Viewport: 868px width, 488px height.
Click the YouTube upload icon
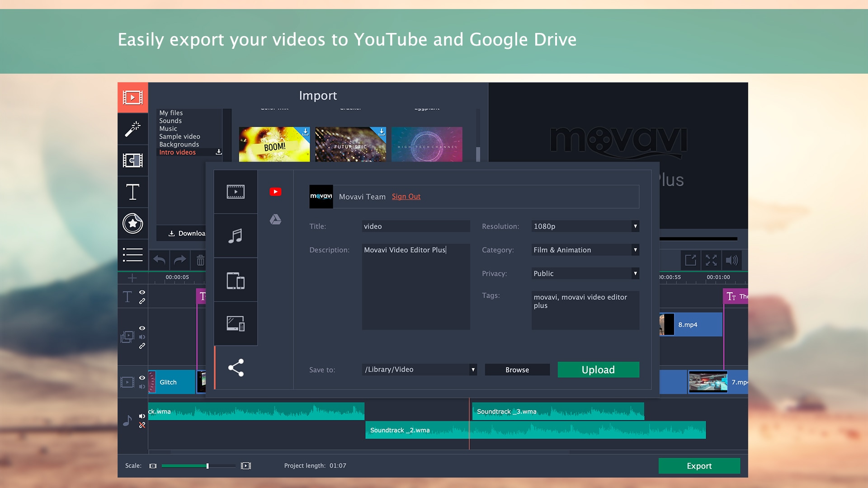[x=275, y=191]
